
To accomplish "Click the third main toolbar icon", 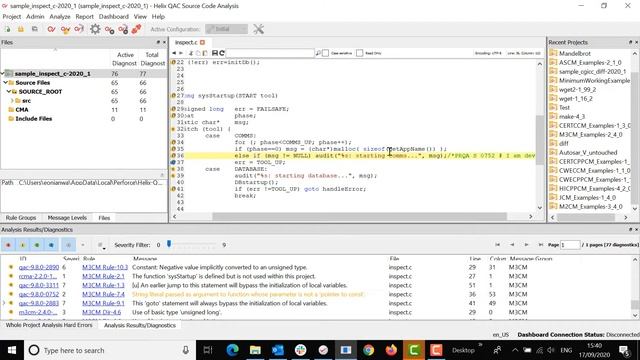I will point(35,29).
